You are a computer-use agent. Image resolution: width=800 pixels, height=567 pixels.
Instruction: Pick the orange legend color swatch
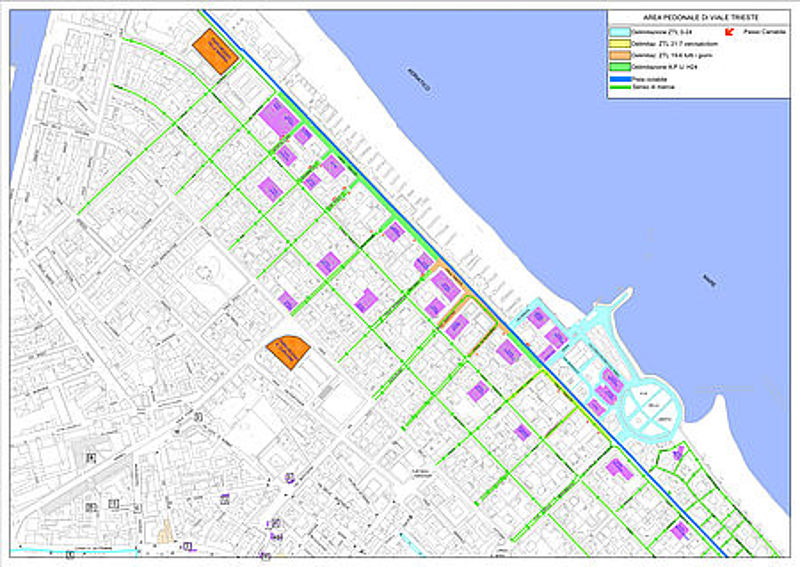(620, 55)
